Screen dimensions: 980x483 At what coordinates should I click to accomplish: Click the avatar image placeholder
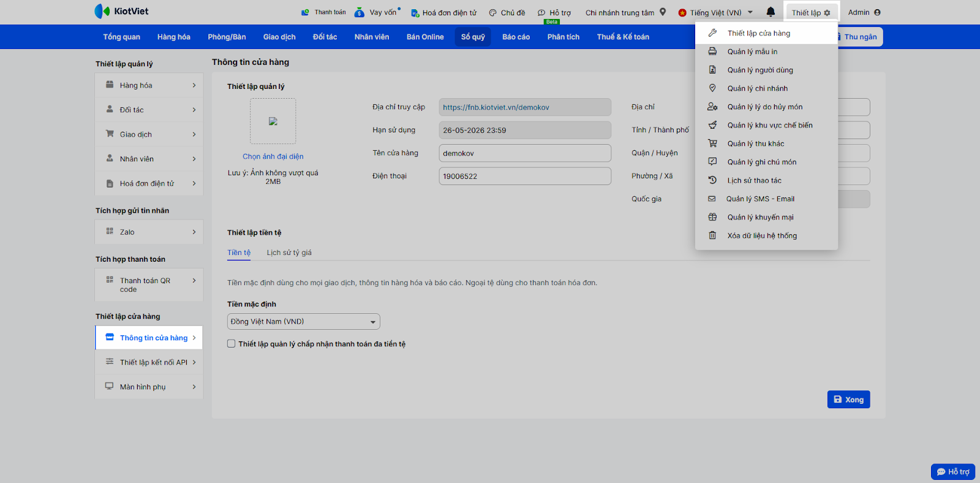tap(273, 121)
